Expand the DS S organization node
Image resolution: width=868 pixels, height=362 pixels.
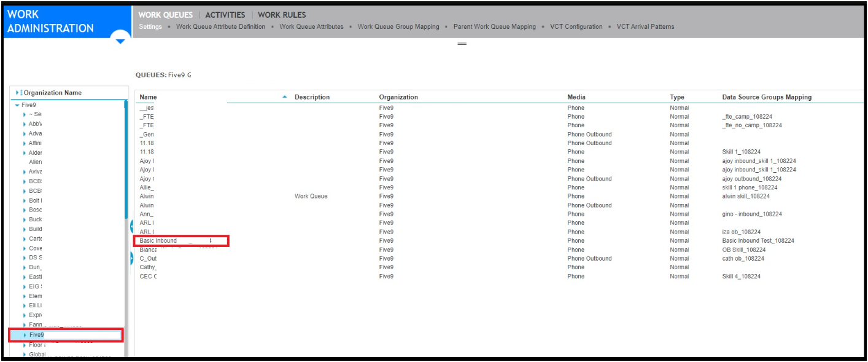click(25, 258)
